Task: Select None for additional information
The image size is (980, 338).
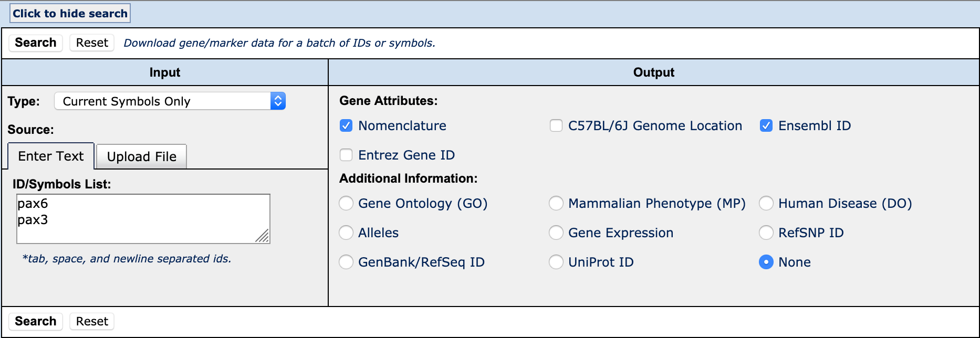Action: click(x=766, y=262)
